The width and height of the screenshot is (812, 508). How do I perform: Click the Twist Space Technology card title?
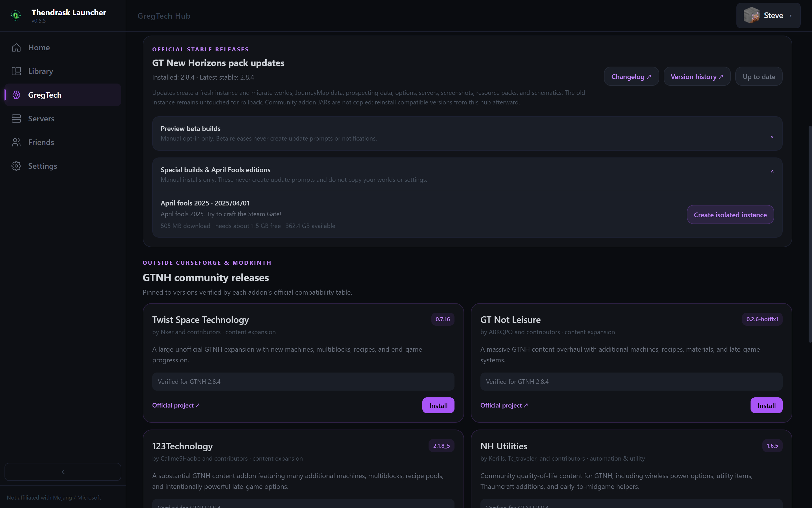click(x=200, y=320)
